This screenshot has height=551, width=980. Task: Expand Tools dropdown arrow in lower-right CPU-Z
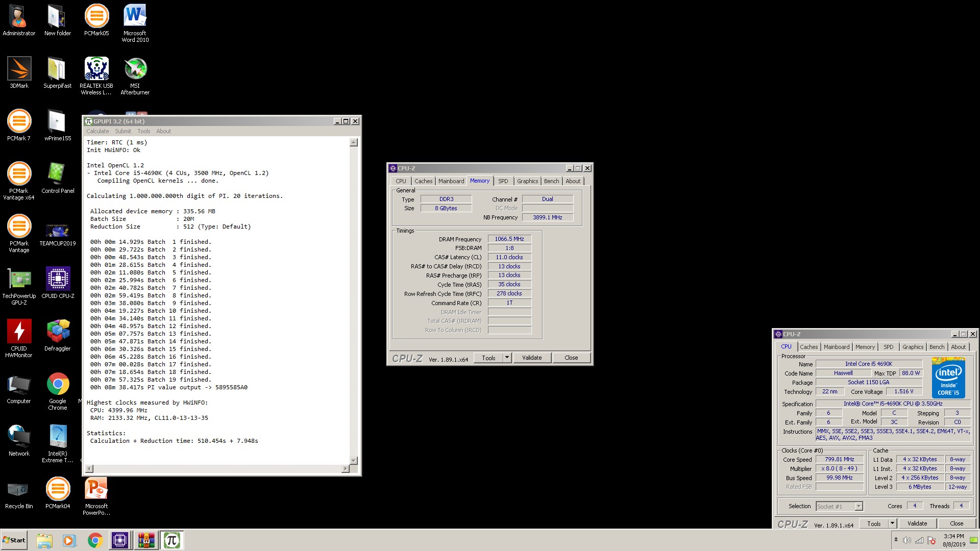coord(892,523)
